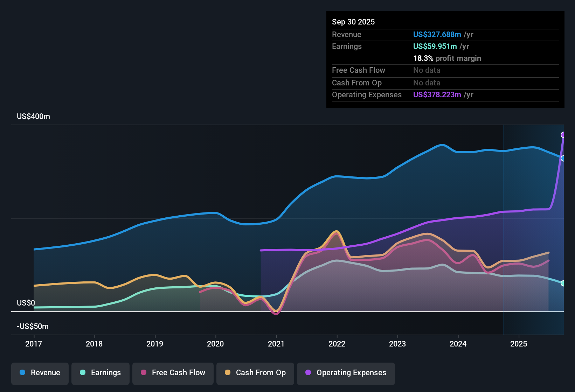Click the 18.3% profit margin text

[x=447, y=58]
